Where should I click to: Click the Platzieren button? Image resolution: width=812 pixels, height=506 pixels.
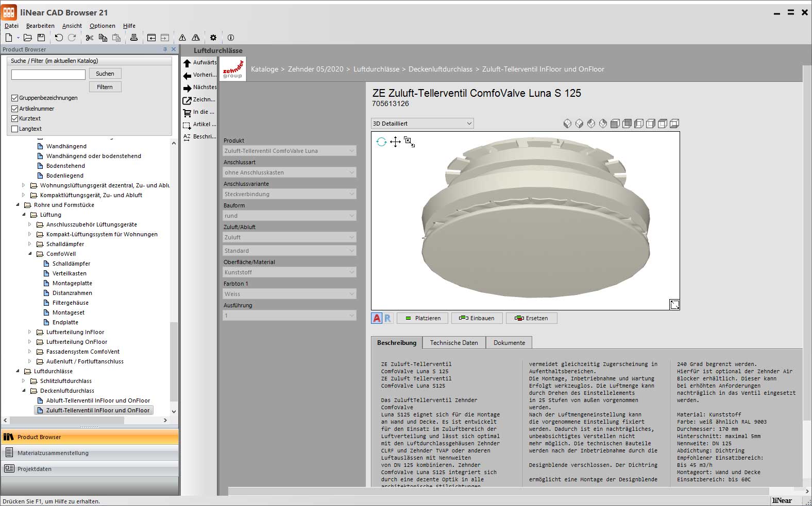click(423, 318)
